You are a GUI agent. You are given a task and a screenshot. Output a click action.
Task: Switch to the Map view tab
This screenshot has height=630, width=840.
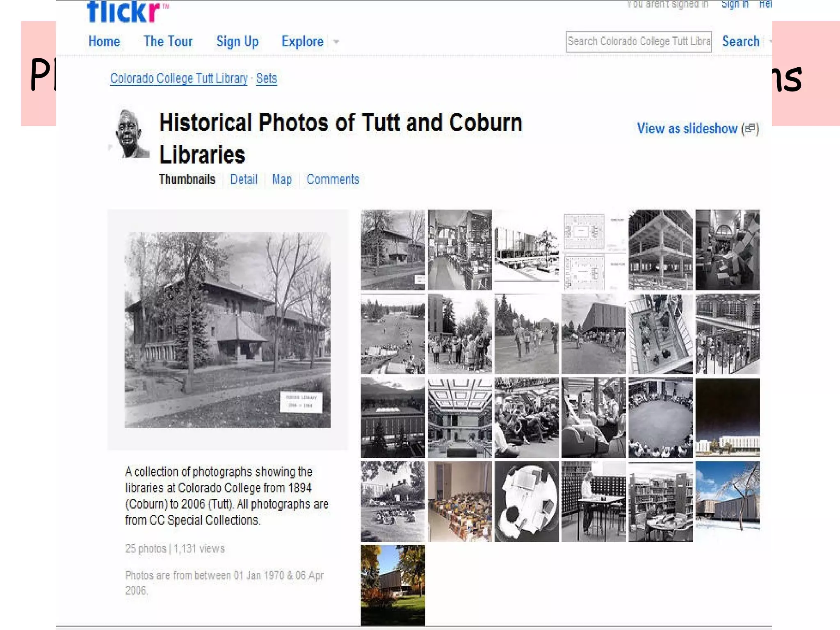(x=282, y=179)
